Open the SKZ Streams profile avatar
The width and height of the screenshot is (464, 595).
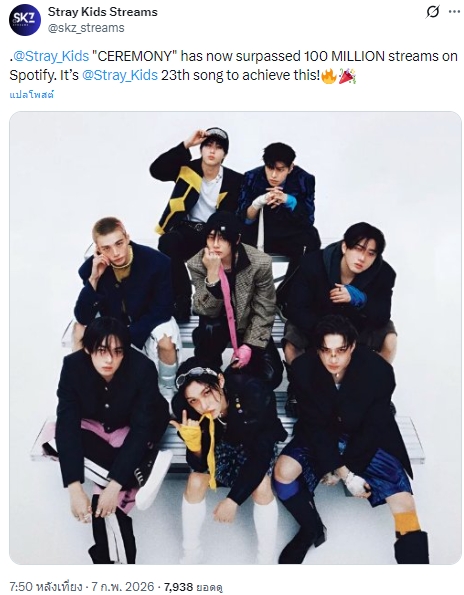coord(25,20)
